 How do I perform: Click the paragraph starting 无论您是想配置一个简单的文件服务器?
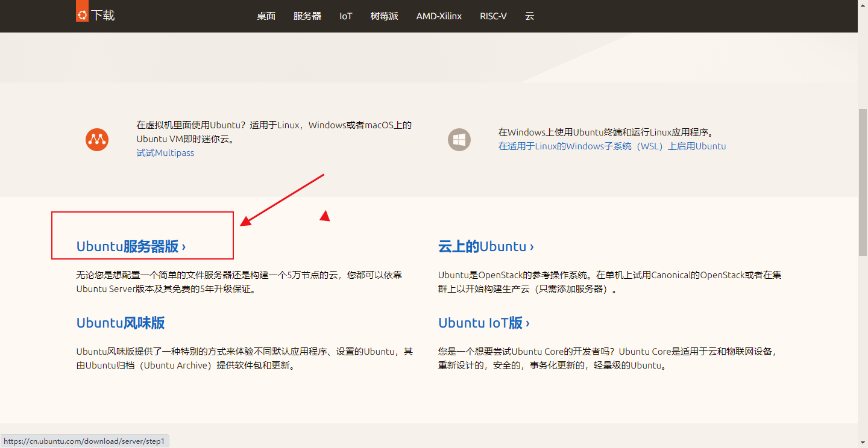(239, 282)
